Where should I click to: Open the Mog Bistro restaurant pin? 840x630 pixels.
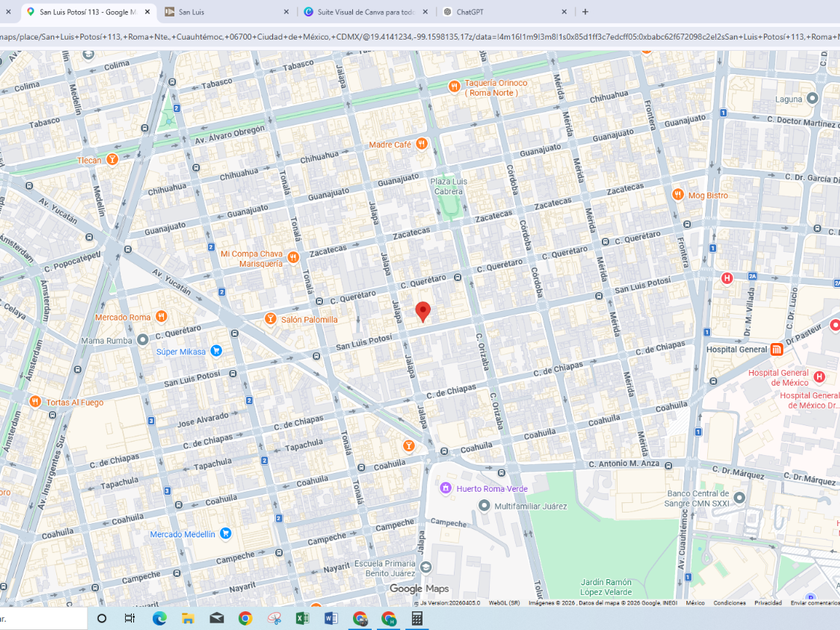[x=678, y=194]
